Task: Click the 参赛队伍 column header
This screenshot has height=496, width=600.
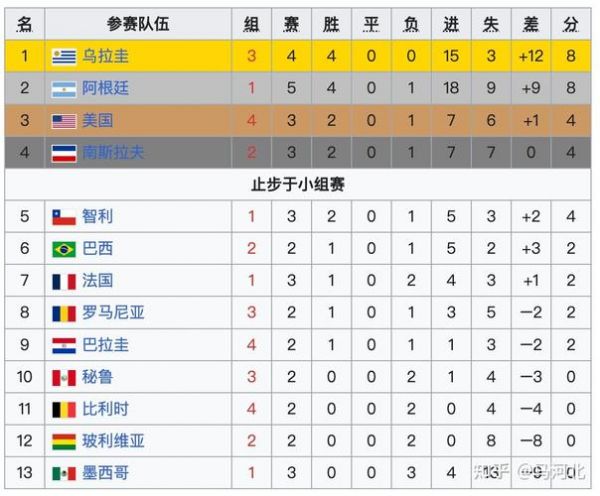Action: [x=138, y=24]
